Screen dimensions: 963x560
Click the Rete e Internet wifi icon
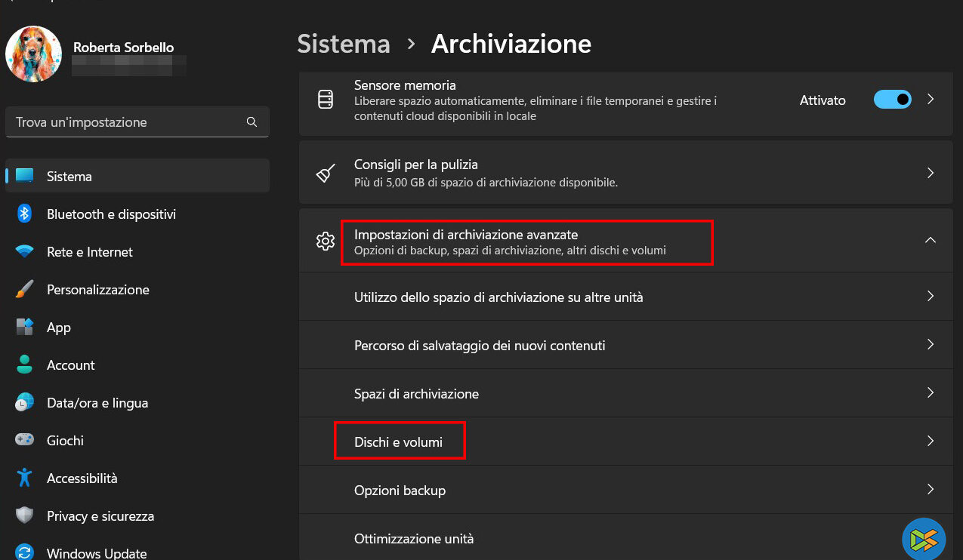pyautogui.click(x=24, y=252)
